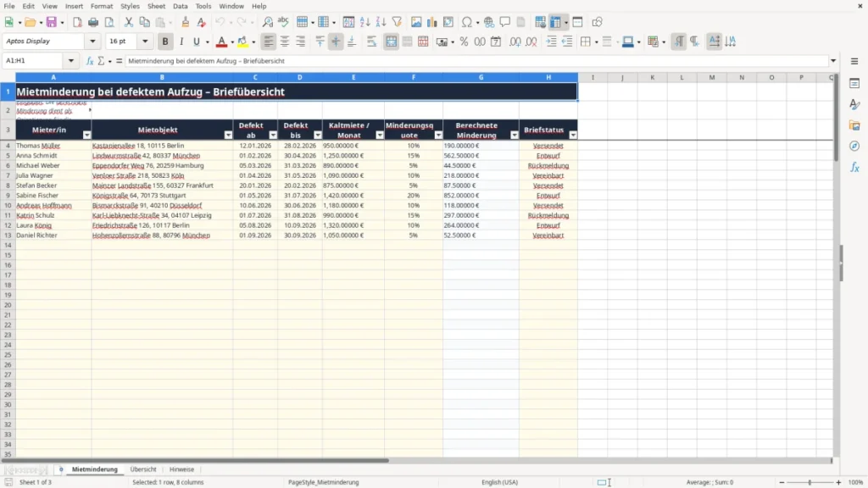Open a file with the folder icon

(x=31, y=22)
